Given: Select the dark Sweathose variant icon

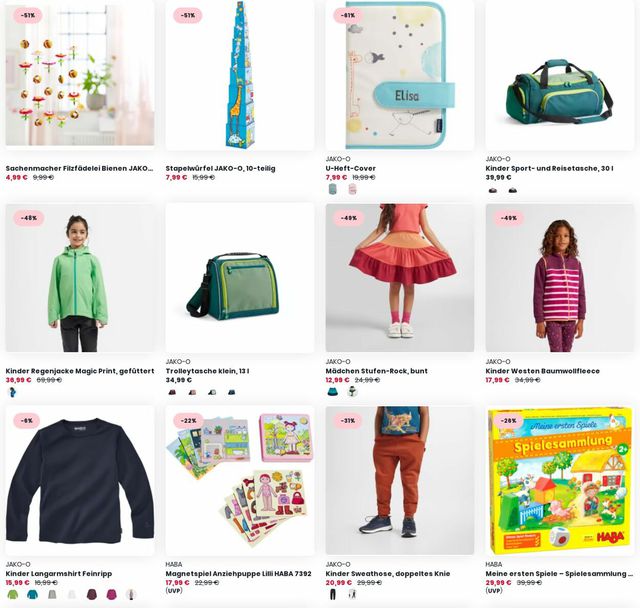Looking at the screenshot, I should coord(333,594).
